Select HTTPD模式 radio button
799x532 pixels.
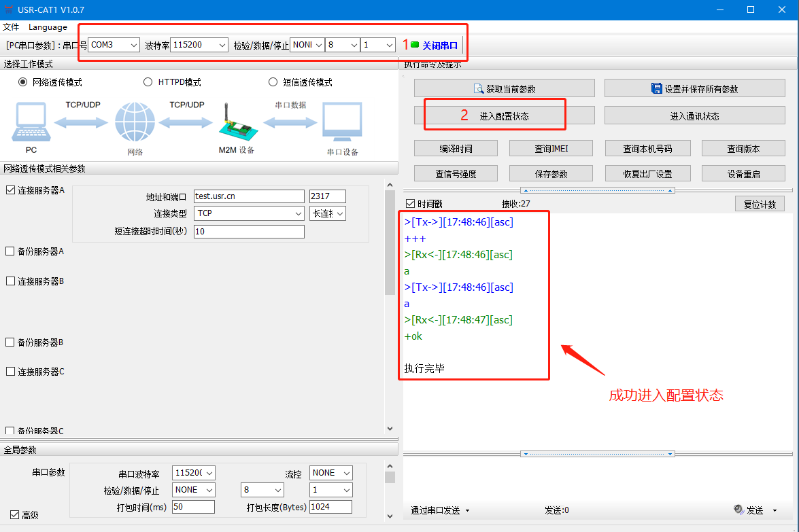tap(148, 82)
